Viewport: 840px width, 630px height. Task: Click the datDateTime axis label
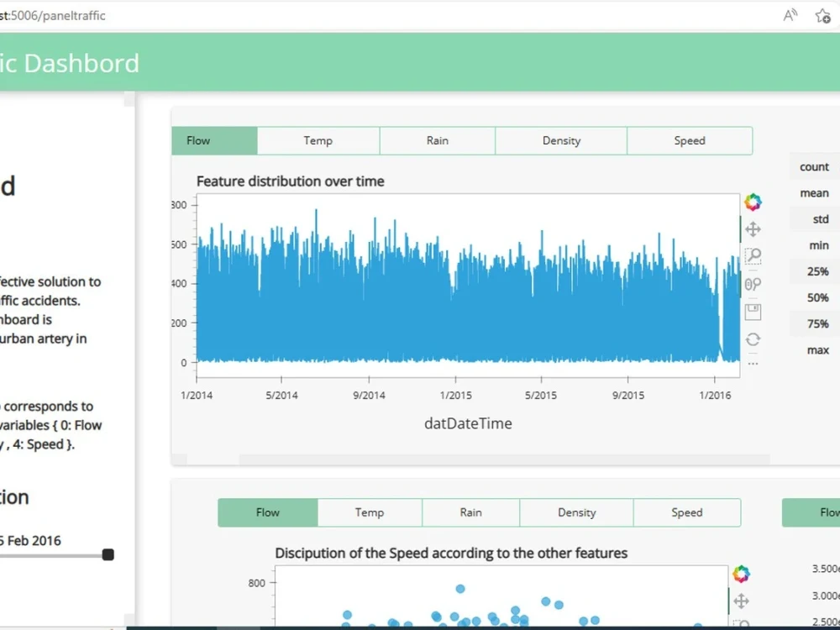click(x=468, y=423)
